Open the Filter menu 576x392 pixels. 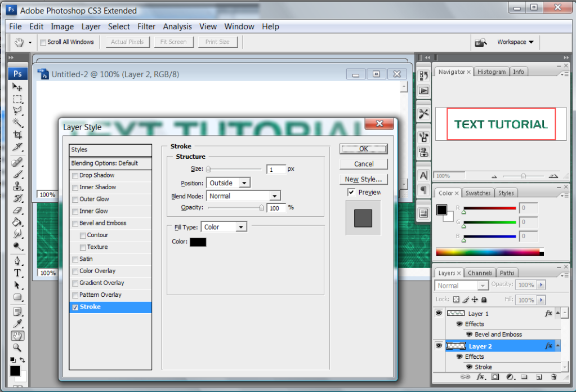point(146,26)
